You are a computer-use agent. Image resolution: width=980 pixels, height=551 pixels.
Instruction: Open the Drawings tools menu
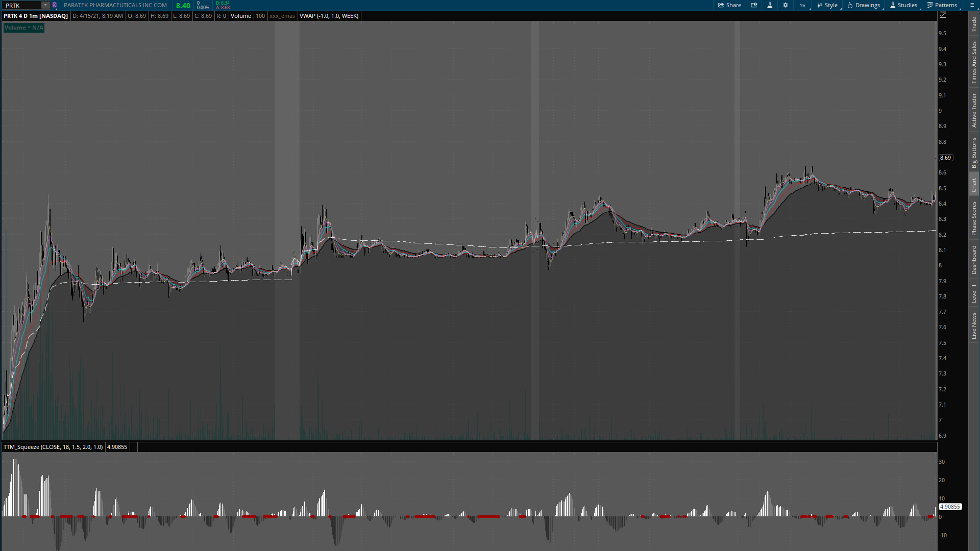point(864,5)
